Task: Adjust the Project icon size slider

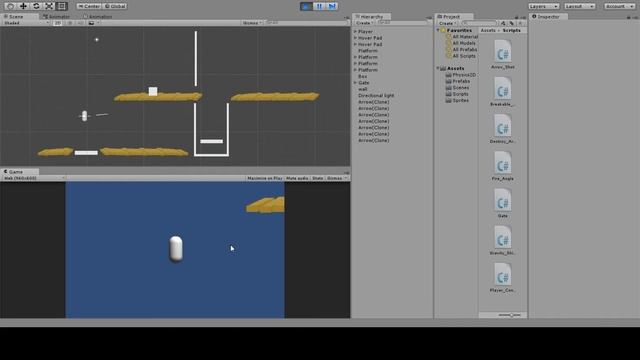Action: [510, 315]
